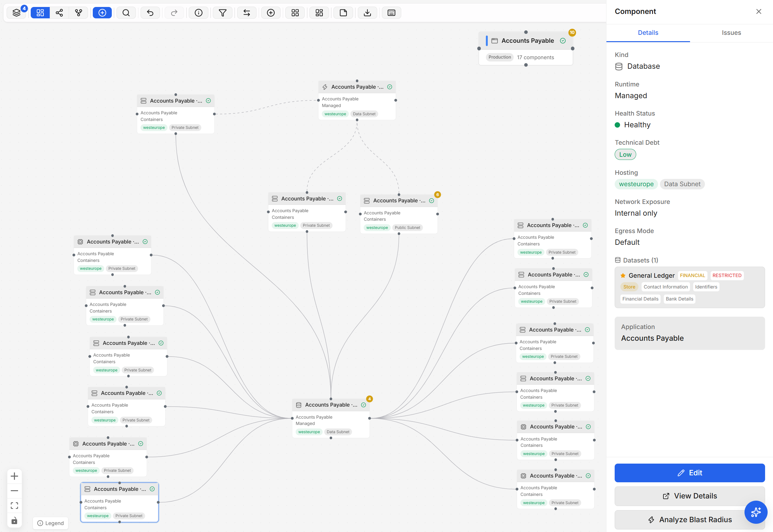
Task: Click the RESTRICTED label on dataset
Action: pos(727,276)
